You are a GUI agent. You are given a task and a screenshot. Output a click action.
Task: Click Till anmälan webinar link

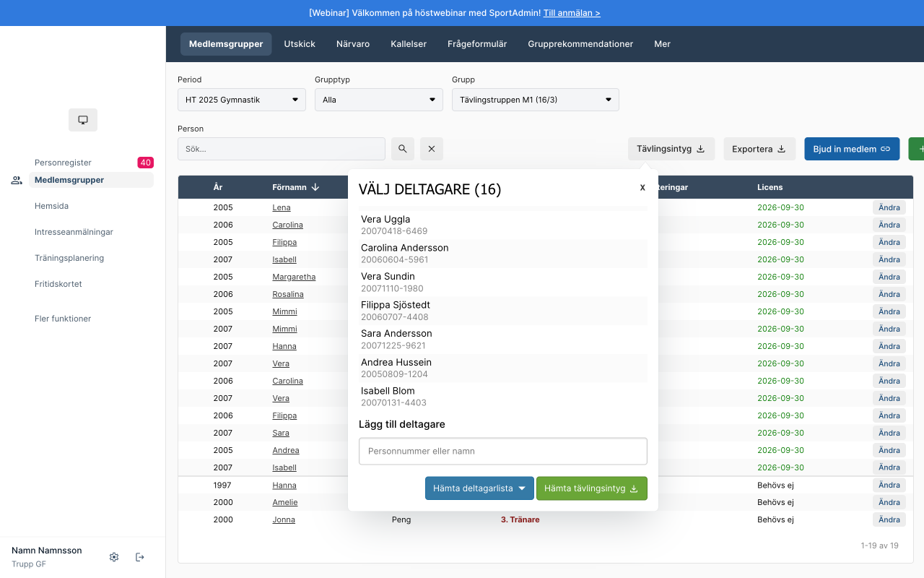click(572, 13)
